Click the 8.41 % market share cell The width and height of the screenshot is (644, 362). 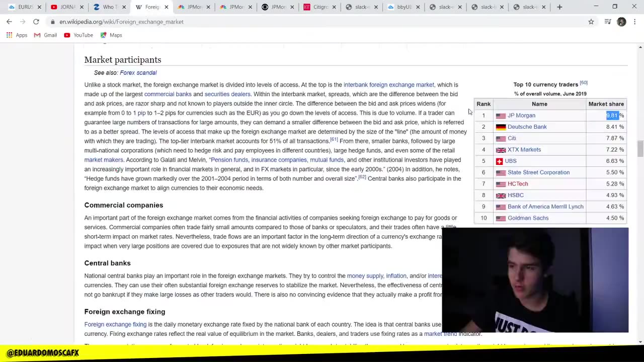click(606, 127)
